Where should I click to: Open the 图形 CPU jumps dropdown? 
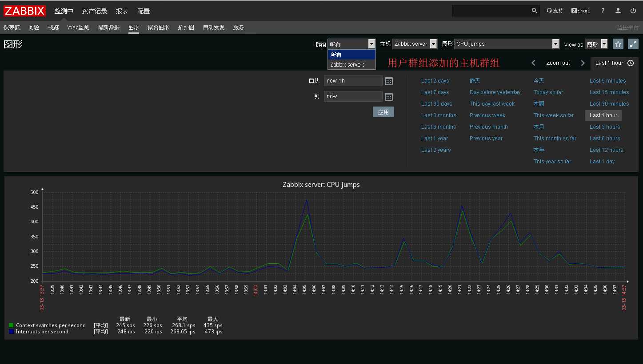(x=507, y=44)
